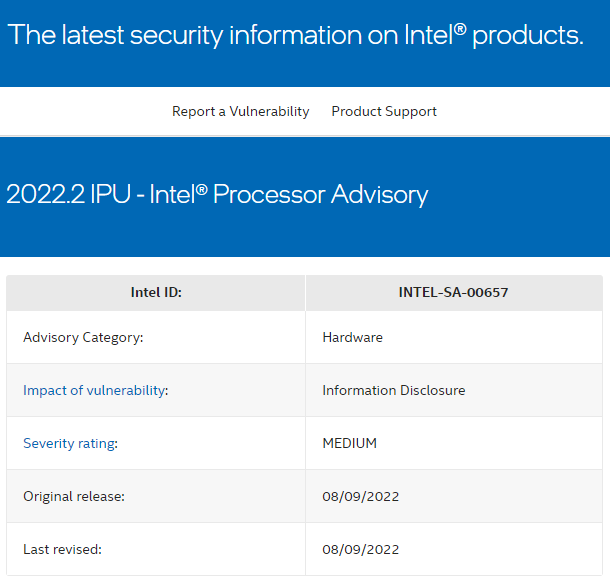Click the Hardware category value
610x583 pixels.
[352, 337]
